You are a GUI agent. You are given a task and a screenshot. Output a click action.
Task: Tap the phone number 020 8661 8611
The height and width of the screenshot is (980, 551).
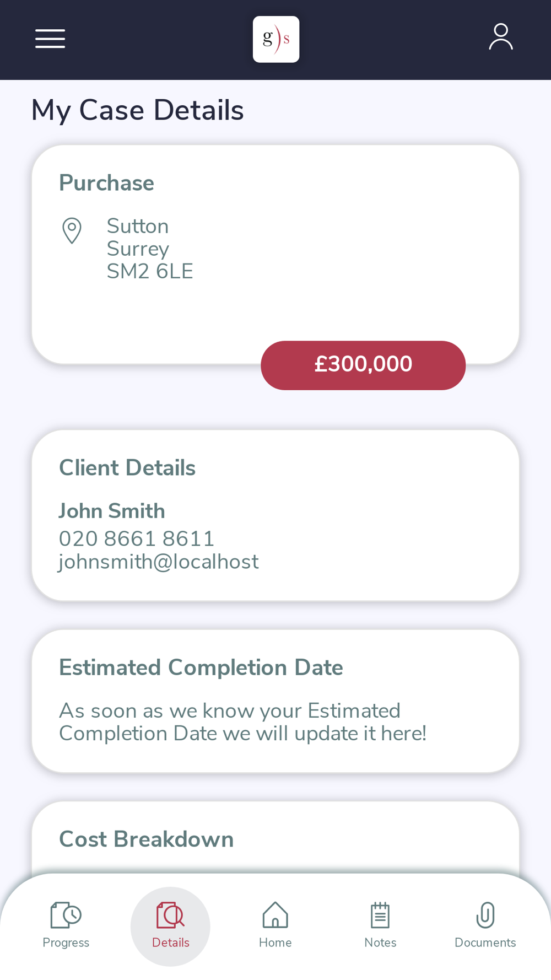137,539
